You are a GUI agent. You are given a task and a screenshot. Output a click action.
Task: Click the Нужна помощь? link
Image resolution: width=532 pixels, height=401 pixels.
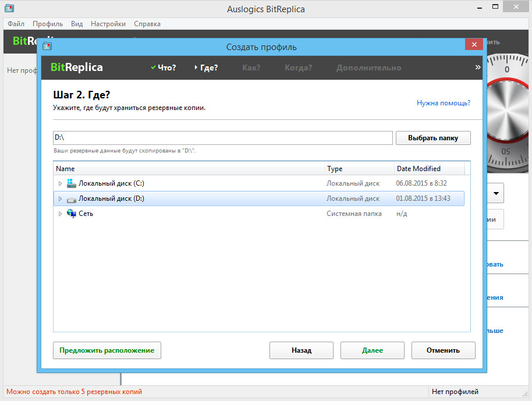click(x=443, y=103)
